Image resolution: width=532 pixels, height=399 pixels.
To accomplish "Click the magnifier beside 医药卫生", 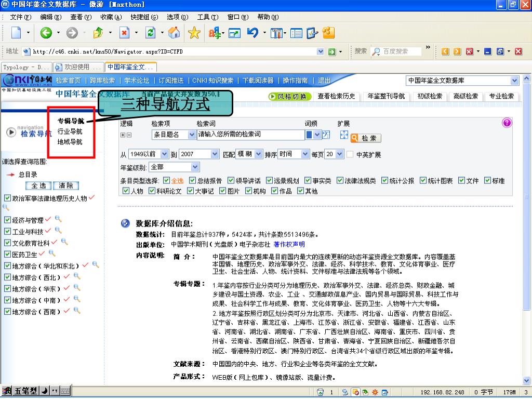I will pyautogui.click(x=52, y=253).
